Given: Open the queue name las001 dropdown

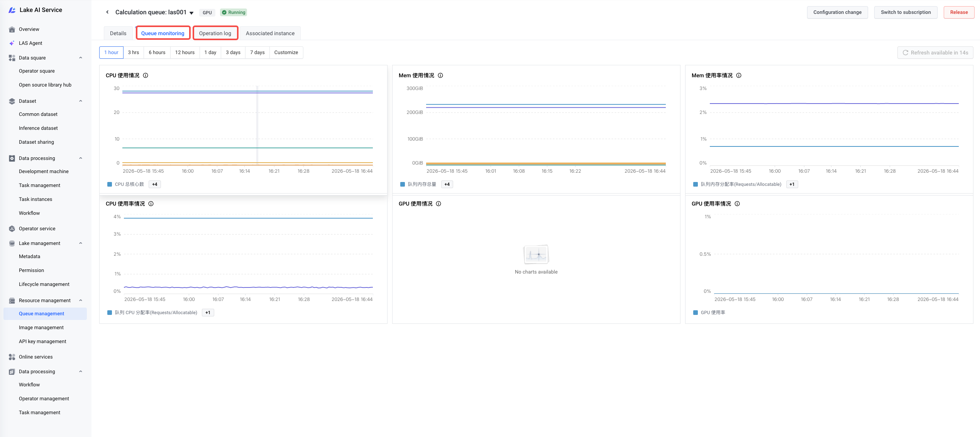Looking at the screenshot, I should coord(191,13).
